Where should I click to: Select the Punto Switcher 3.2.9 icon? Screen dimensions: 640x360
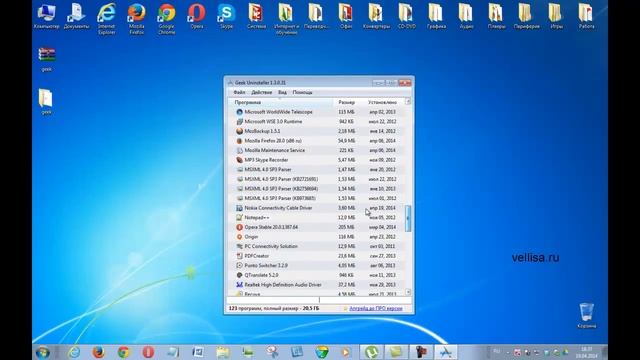tap(240, 266)
